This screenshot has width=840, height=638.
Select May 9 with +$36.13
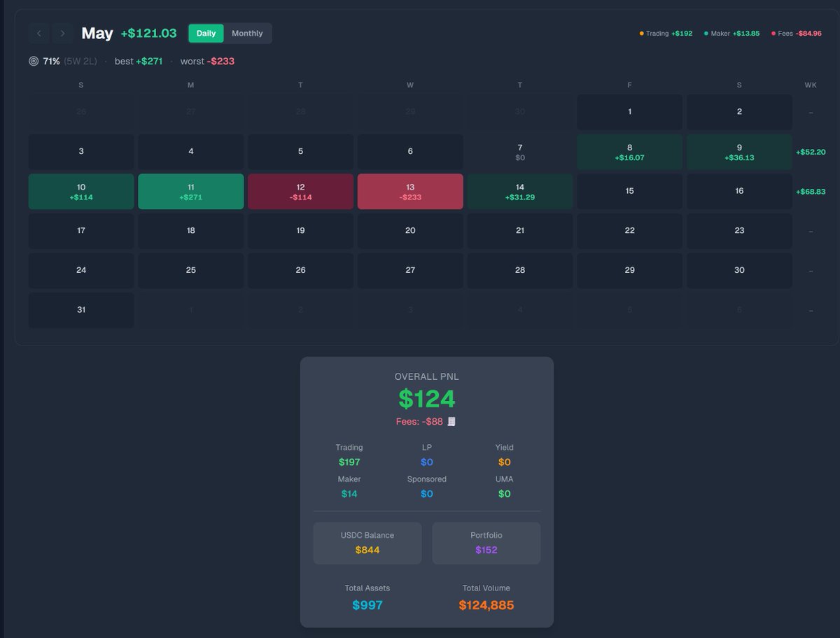739,152
